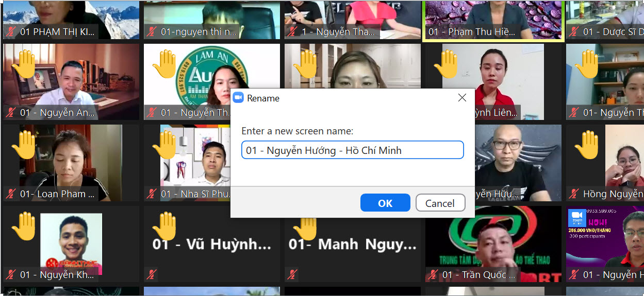Click muted mic icon of Trần Quốc...
This screenshot has width=644, height=296.
pos(433,275)
